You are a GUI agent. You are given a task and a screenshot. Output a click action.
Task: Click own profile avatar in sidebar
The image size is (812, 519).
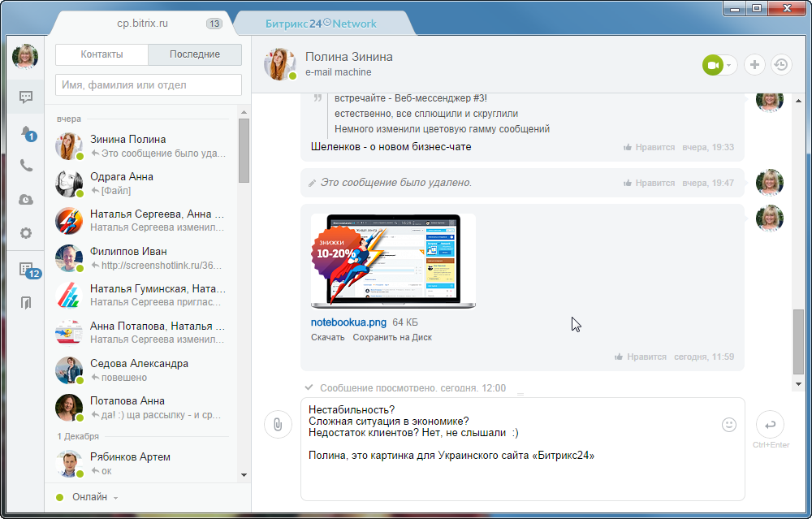tap(25, 57)
